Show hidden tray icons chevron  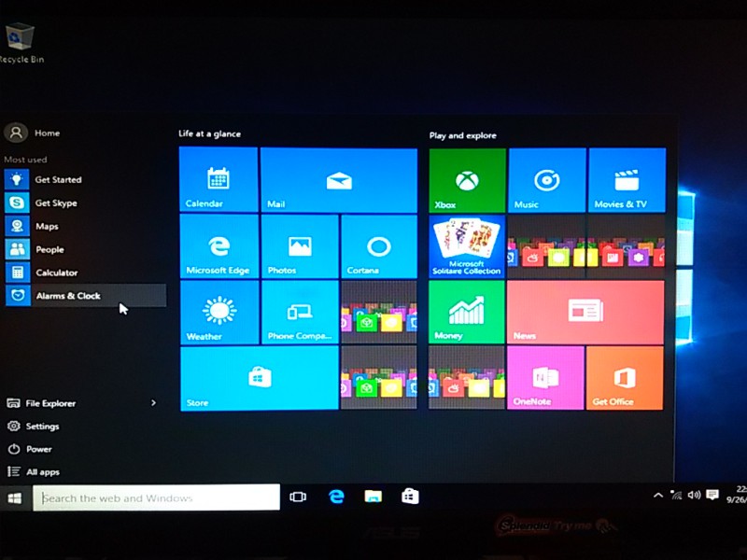pyautogui.click(x=658, y=496)
